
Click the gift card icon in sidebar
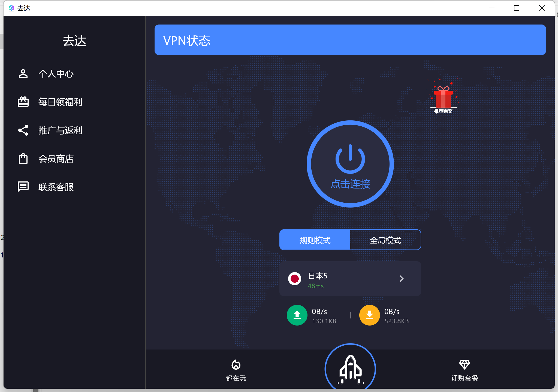click(23, 102)
